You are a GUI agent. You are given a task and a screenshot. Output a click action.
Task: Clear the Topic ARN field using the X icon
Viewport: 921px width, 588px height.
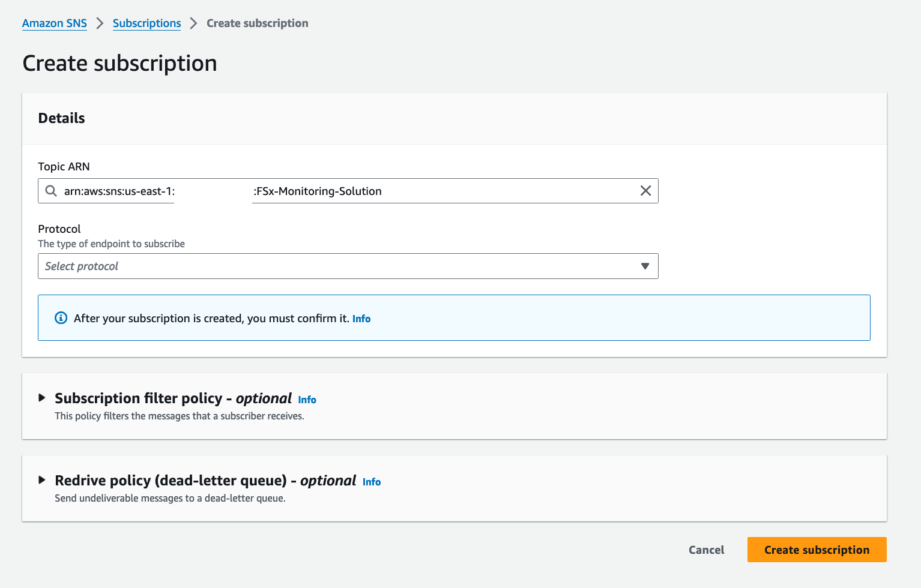point(645,191)
